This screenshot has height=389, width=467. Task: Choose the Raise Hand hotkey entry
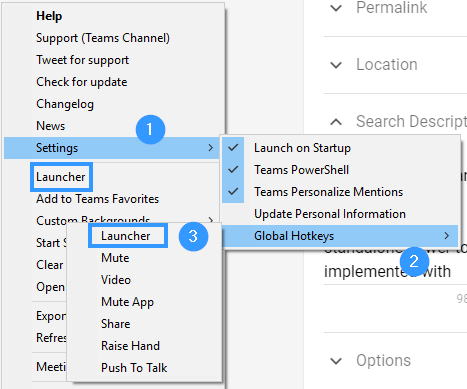click(130, 346)
